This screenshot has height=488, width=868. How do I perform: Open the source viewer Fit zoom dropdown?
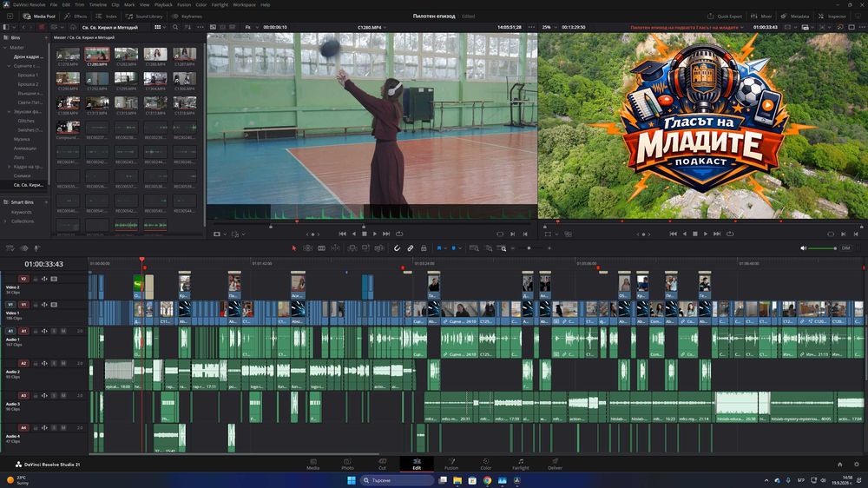[x=250, y=27]
